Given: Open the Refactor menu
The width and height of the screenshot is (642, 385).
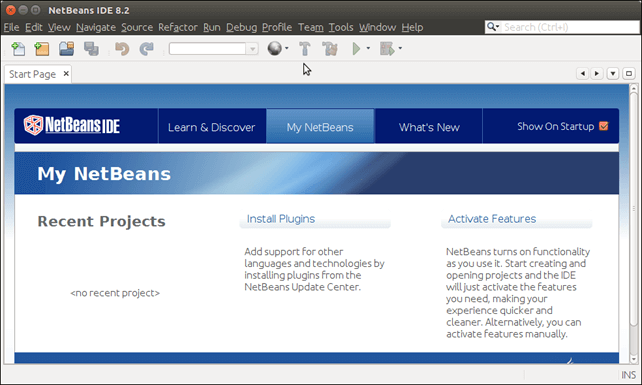Looking at the screenshot, I should click(178, 27).
